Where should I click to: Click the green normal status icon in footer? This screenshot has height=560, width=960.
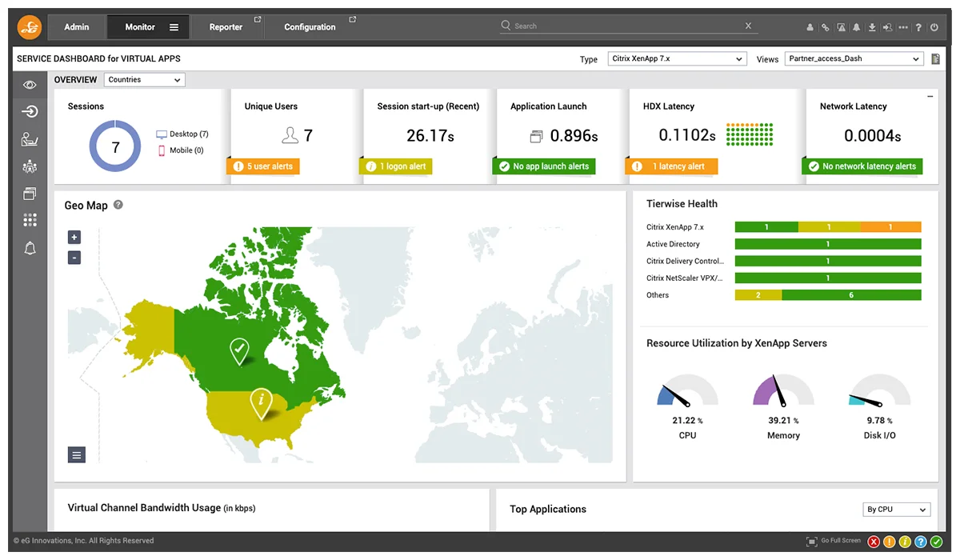pyautogui.click(x=936, y=542)
